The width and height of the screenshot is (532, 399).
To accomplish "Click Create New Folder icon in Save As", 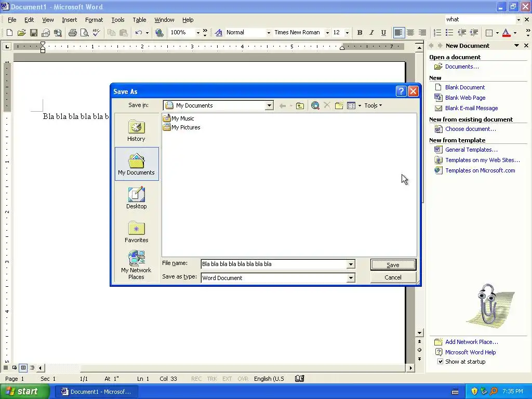I will [339, 105].
